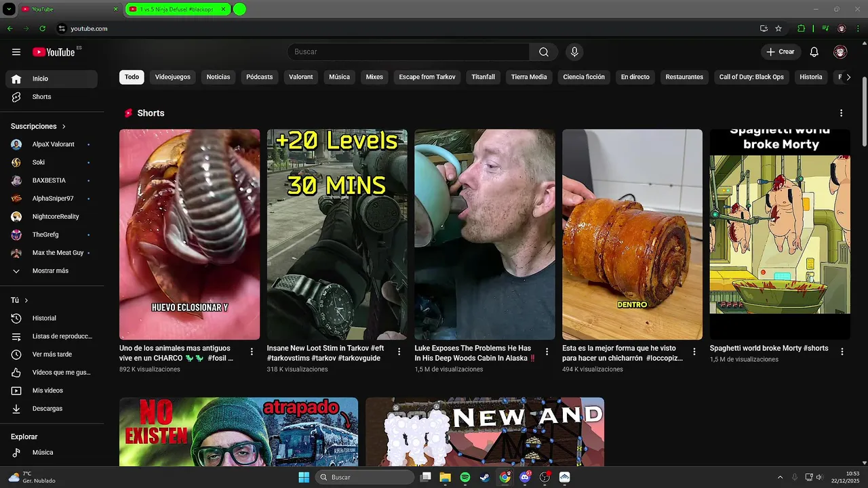Open the Windows Start menu
Image resolution: width=868 pixels, height=488 pixels.
304,477
